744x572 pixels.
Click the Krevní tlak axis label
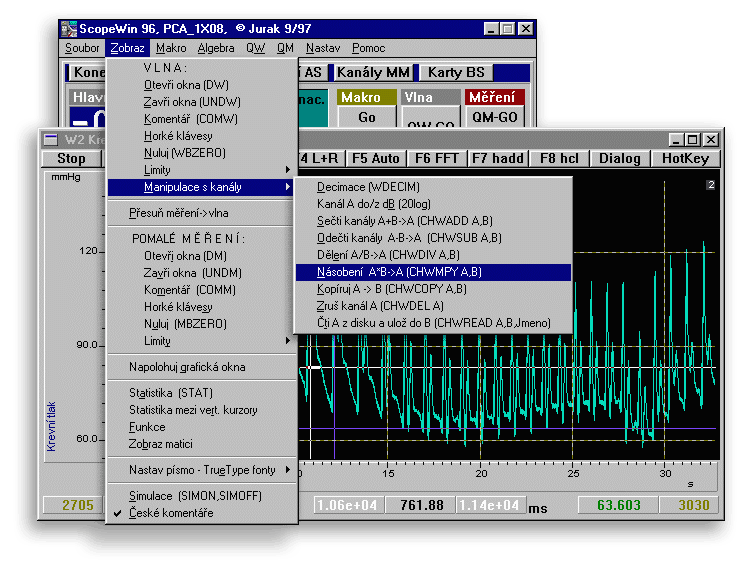click(51, 426)
